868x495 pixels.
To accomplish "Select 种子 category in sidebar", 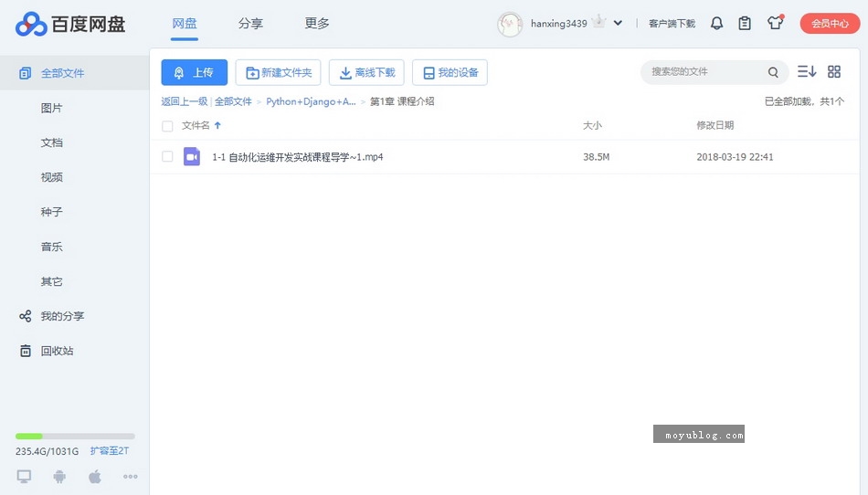I will point(51,212).
